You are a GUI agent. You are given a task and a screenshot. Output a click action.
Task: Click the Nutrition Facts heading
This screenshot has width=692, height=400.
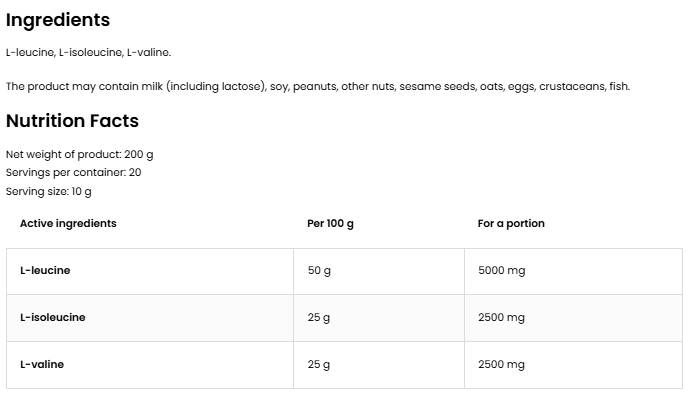click(x=72, y=121)
